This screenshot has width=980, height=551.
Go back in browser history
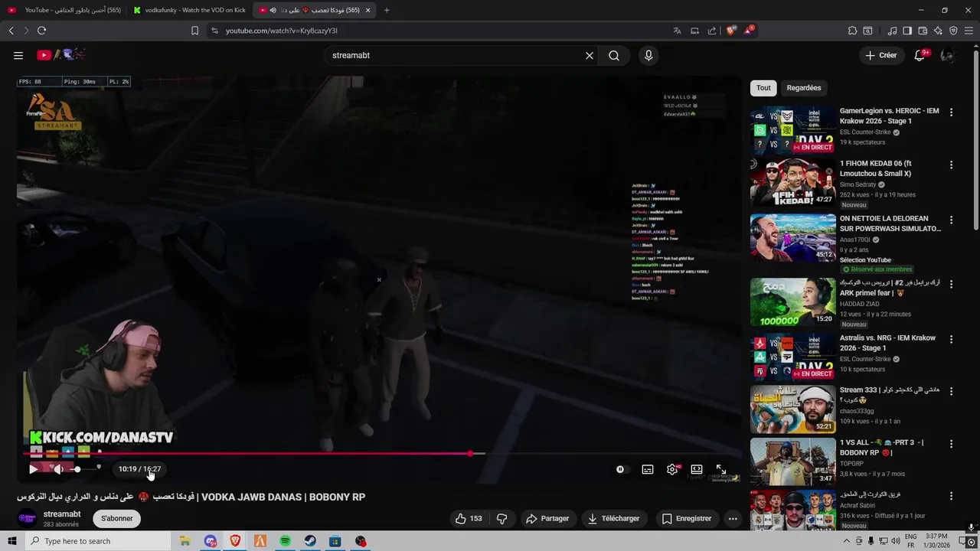click(x=11, y=31)
